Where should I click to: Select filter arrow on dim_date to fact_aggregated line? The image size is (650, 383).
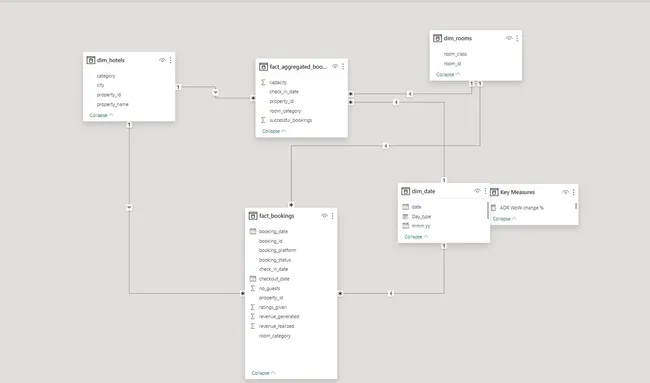tap(396, 102)
